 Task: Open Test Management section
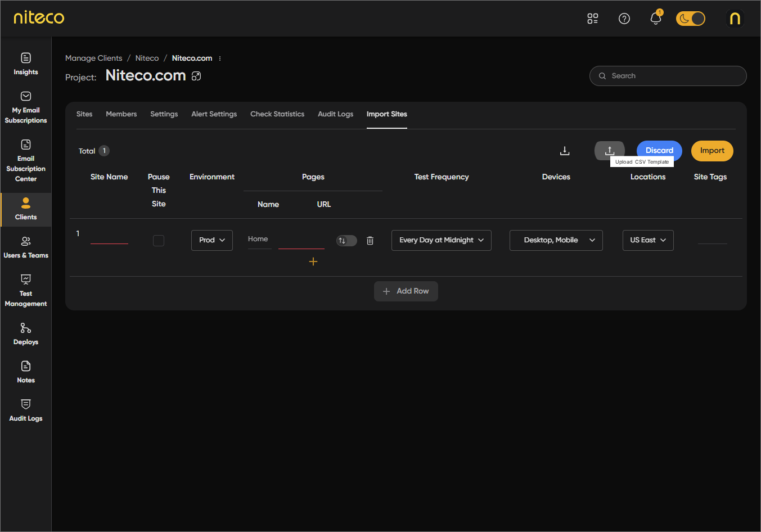tap(26, 290)
